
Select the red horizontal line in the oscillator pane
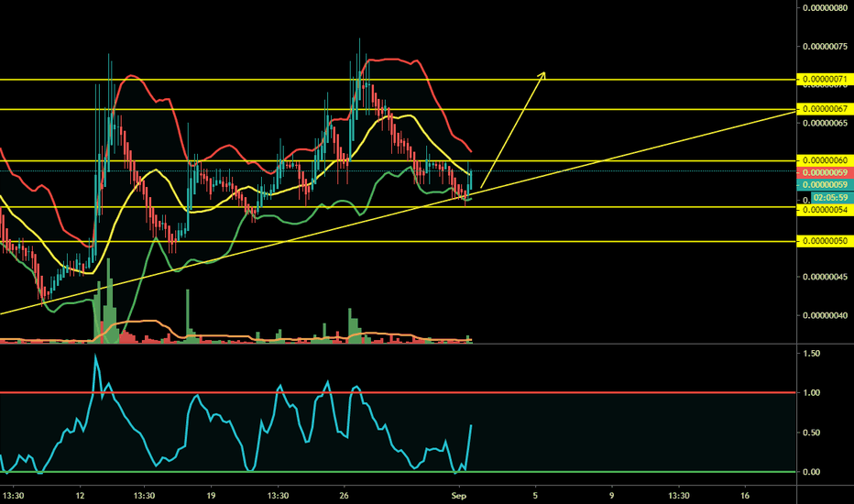click(x=398, y=392)
